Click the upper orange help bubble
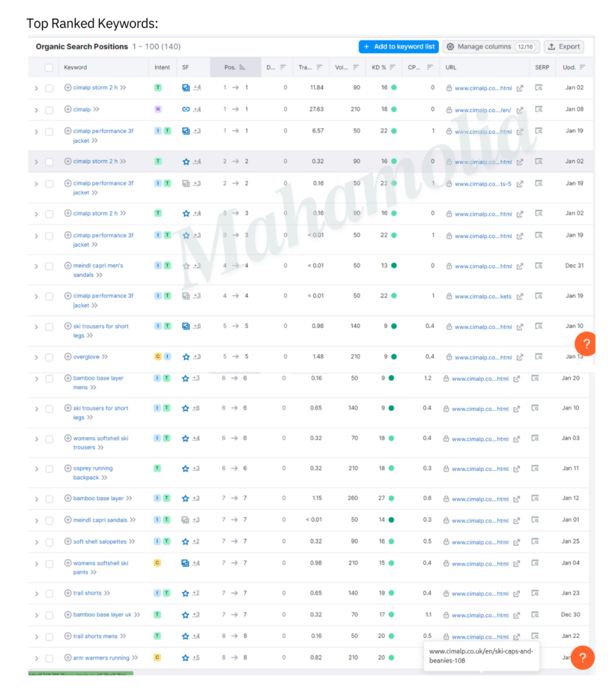616x692 pixels. click(586, 344)
